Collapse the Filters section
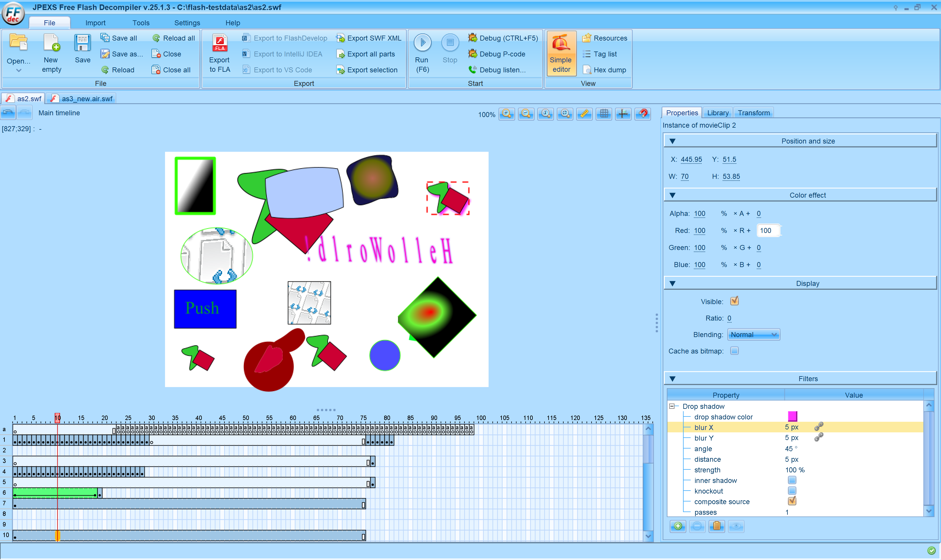Viewport: 941px width, 560px height. pyautogui.click(x=672, y=379)
